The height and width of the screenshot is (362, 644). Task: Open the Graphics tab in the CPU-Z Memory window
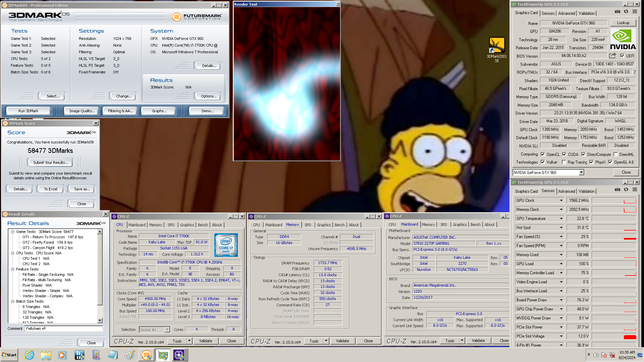[x=324, y=225]
